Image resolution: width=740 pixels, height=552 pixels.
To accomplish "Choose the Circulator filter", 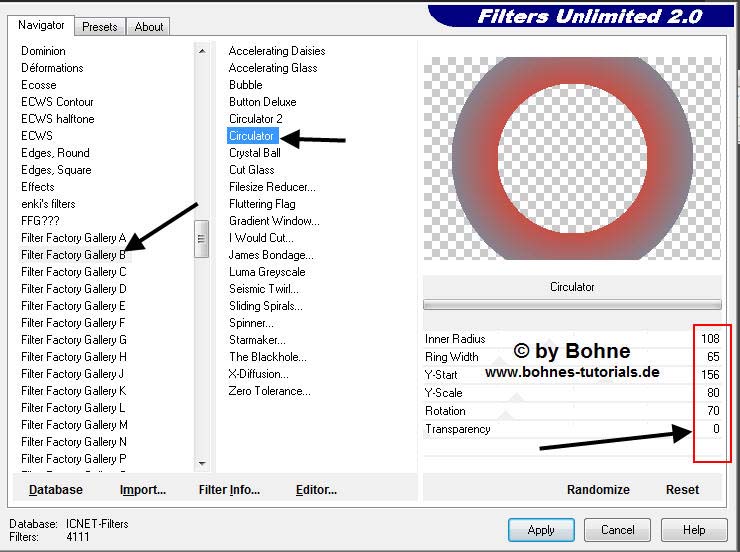I will tap(251, 136).
